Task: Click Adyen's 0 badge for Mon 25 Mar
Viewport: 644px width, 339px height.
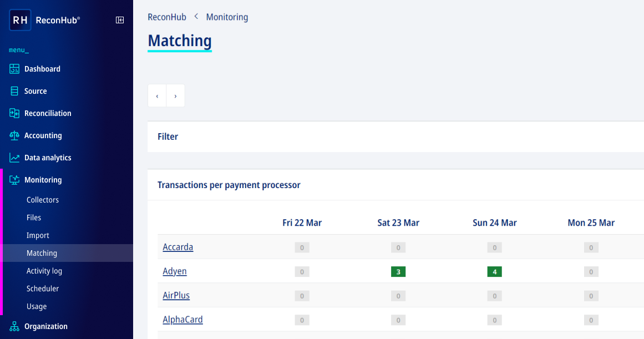Action: point(591,272)
